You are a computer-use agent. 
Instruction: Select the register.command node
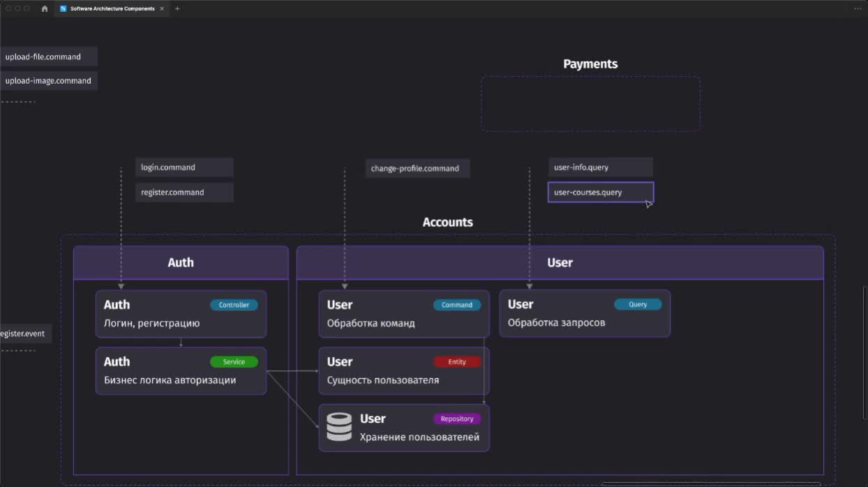click(x=184, y=193)
